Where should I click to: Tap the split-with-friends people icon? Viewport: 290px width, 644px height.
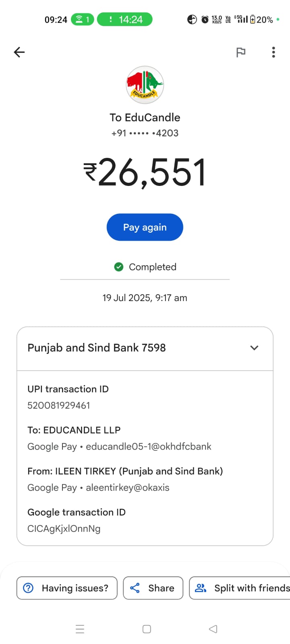coord(200,588)
